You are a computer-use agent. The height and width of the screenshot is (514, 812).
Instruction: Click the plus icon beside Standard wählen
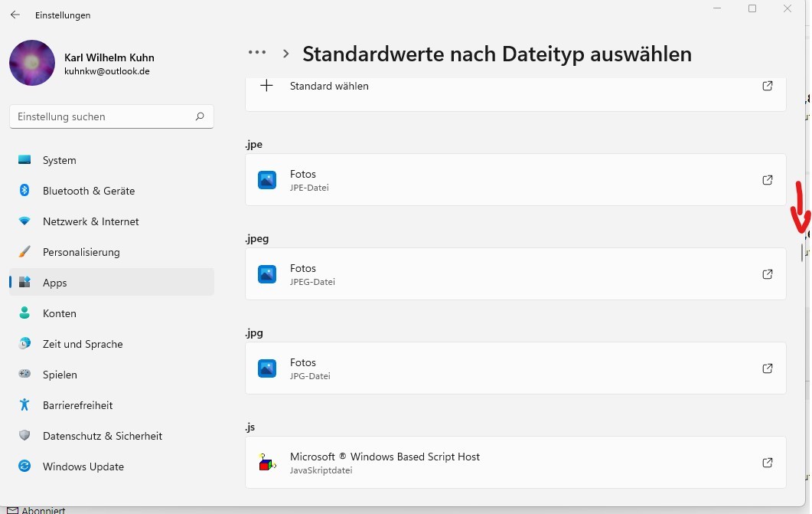click(266, 86)
